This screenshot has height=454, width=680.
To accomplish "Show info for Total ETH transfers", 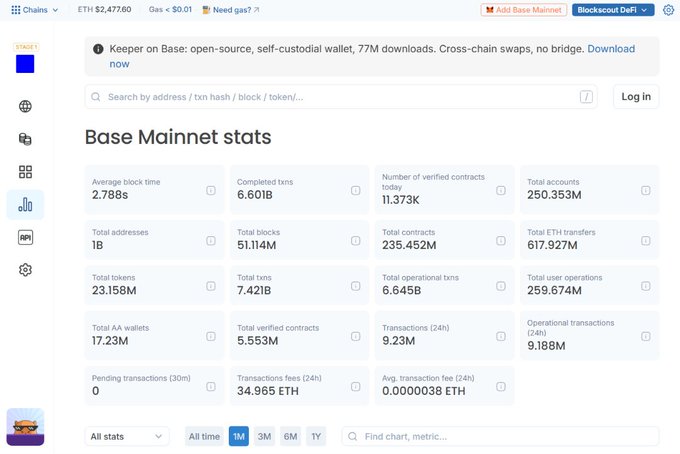I will pyautogui.click(x=646, y=240).
